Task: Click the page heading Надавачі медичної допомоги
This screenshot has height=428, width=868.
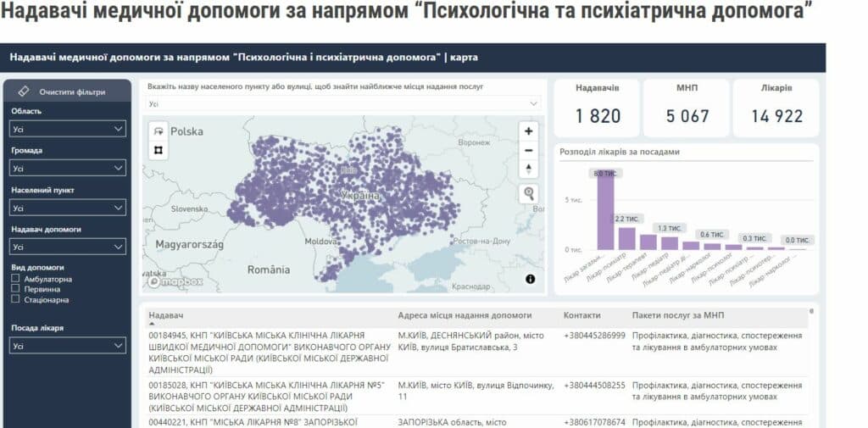Action: 407,13
